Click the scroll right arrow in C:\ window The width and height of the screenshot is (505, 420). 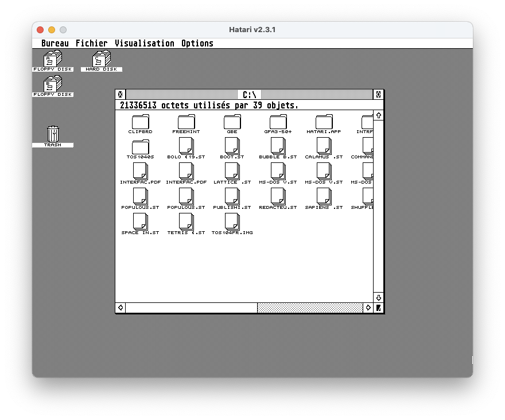pos(368,308)
